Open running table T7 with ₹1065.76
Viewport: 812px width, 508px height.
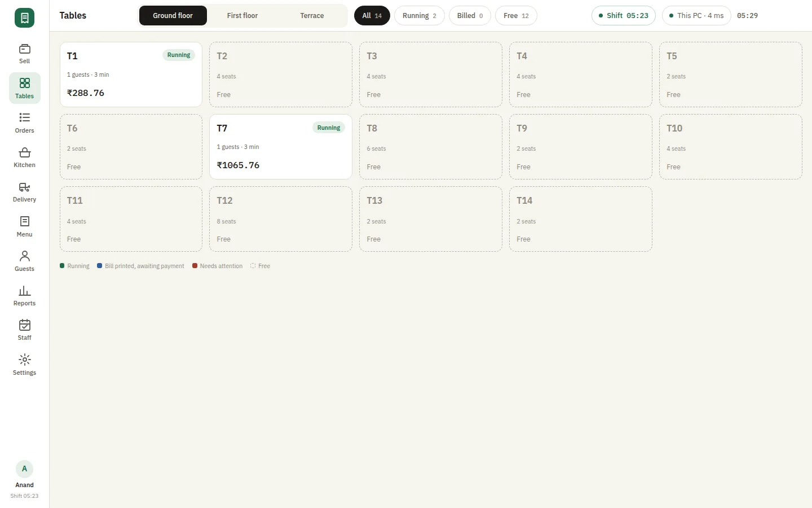[x=281, y=147]
